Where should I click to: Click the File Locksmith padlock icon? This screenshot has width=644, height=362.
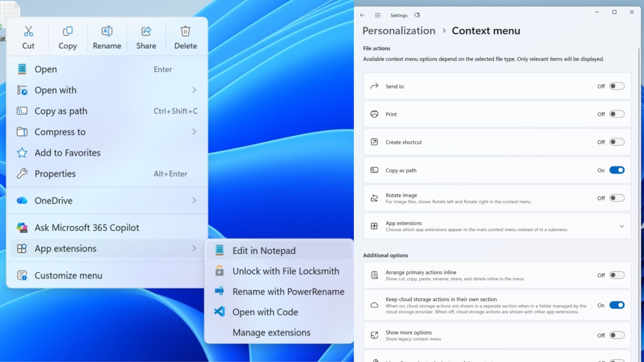pyautogui.click(x=219, y=271)
